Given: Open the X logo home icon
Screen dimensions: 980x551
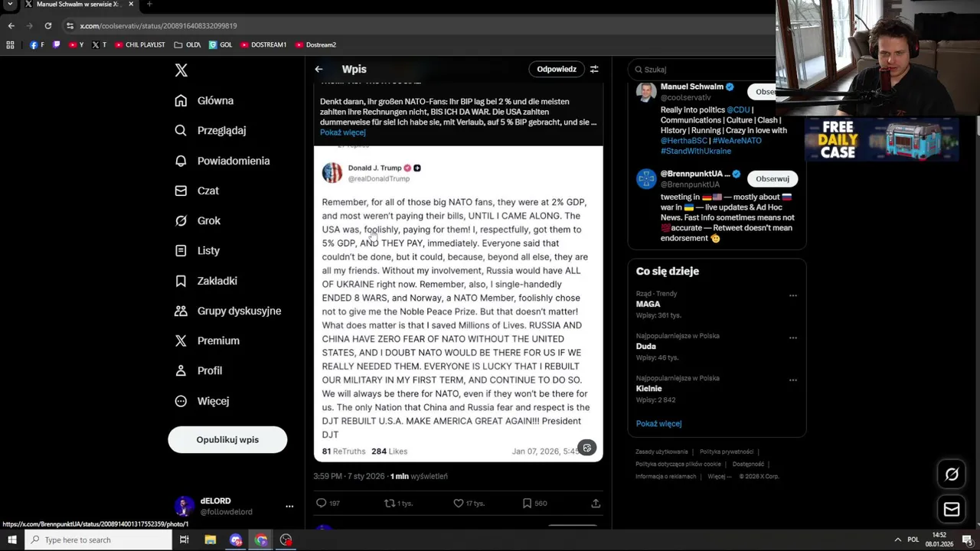Looking at the screenshot, I should pos(181,70).
